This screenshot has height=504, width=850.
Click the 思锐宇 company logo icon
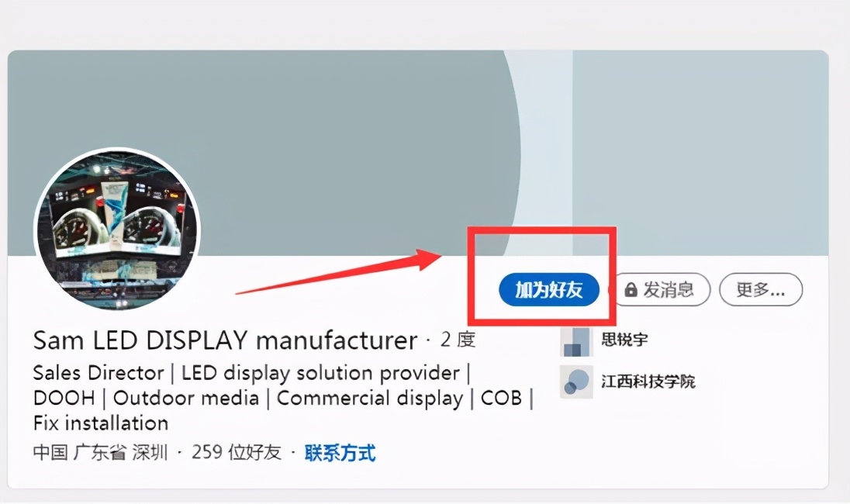pos(576,341)
